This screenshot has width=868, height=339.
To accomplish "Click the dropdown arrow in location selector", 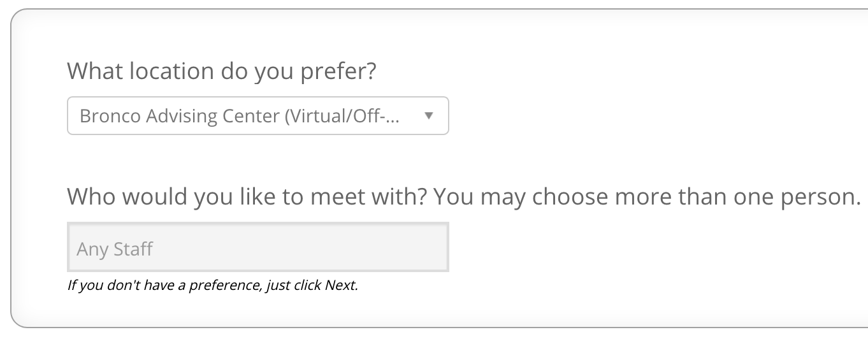I will coord(429,116).
